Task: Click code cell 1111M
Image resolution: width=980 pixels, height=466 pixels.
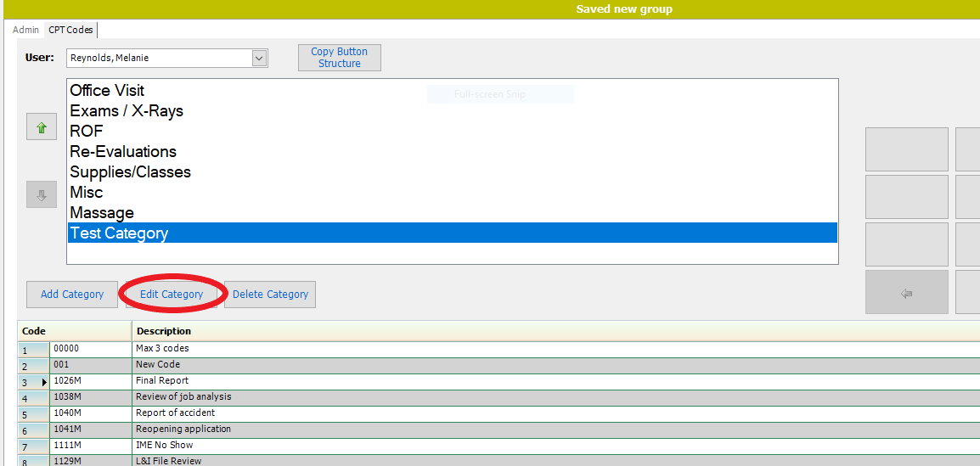Action: pyautogui.click(x=91, y=446)
